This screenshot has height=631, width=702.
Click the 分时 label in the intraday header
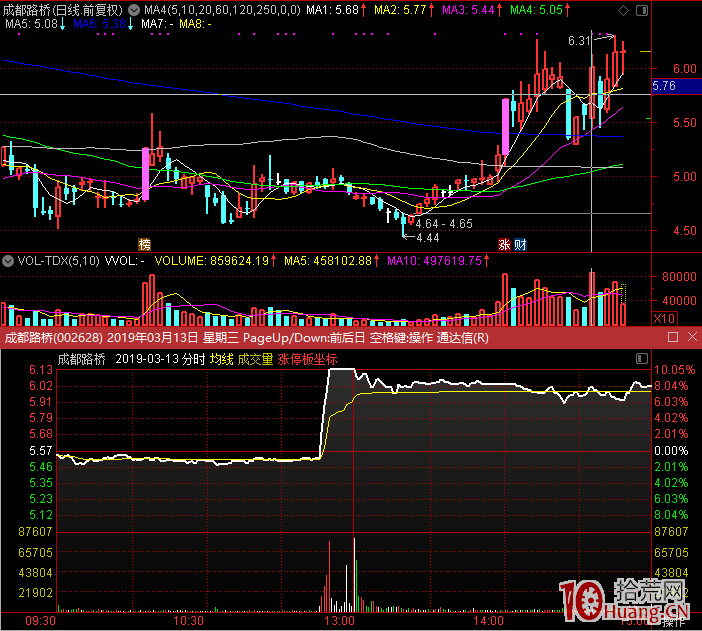(x=193, y=359)
